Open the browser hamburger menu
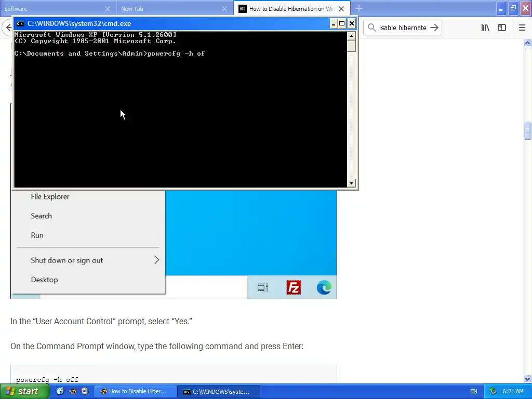The width and height of the screenshot is (532, 399). [522, 28]
